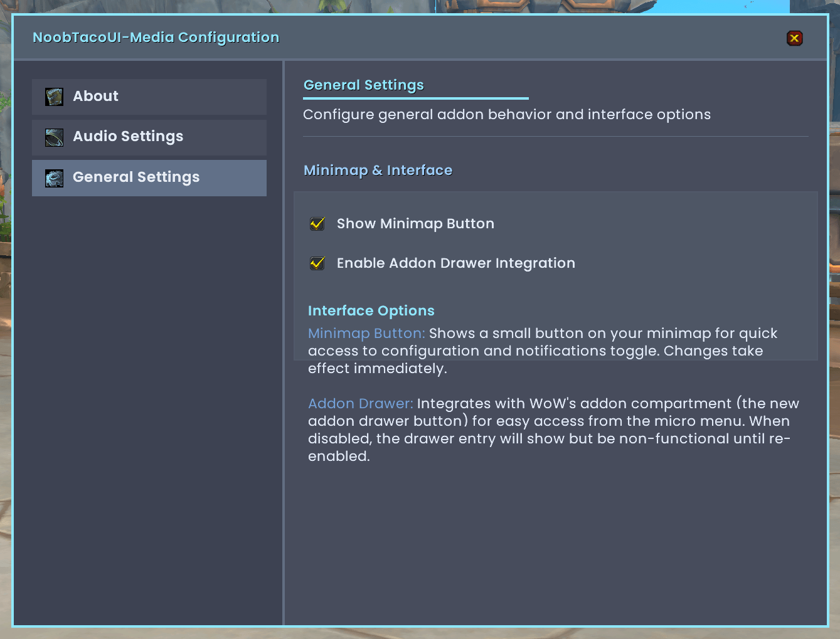Click the Show Minimap Button label text
Image resolution: width=840 pixels, height=639 pixels.
[x=415, y=224]
